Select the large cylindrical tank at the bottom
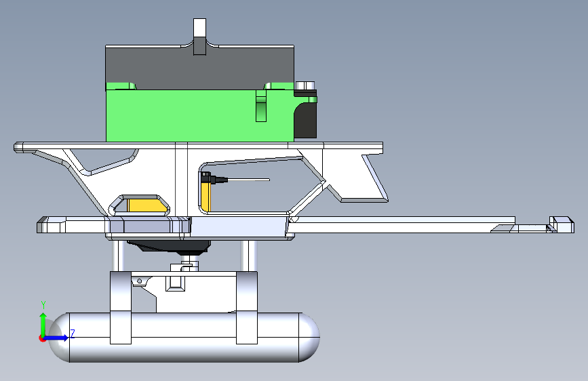 point(184,338)
